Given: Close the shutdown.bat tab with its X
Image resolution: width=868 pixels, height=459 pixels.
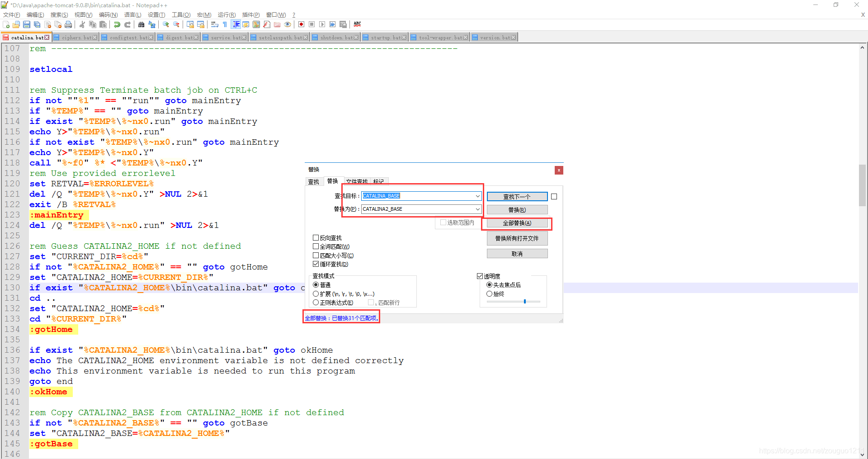Looking at the screenshot, I should [x=356, y=38].
